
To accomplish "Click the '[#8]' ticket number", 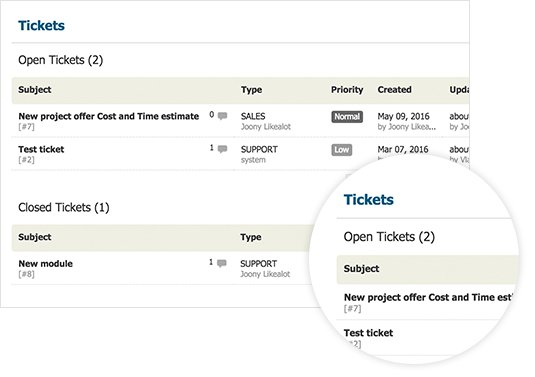I will pyautogui.click(x=26, y=274).
